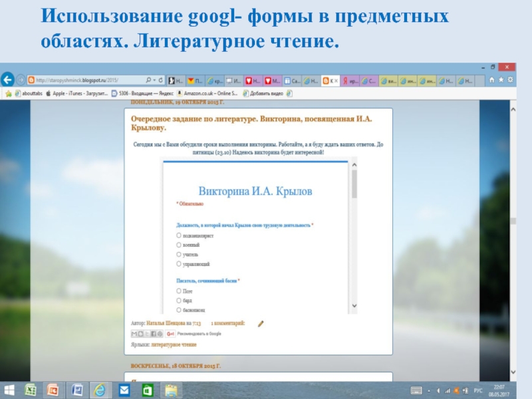Open Internet Explorer from taskbar
Screen dimensions: 532x399
[x=100, y=390]
